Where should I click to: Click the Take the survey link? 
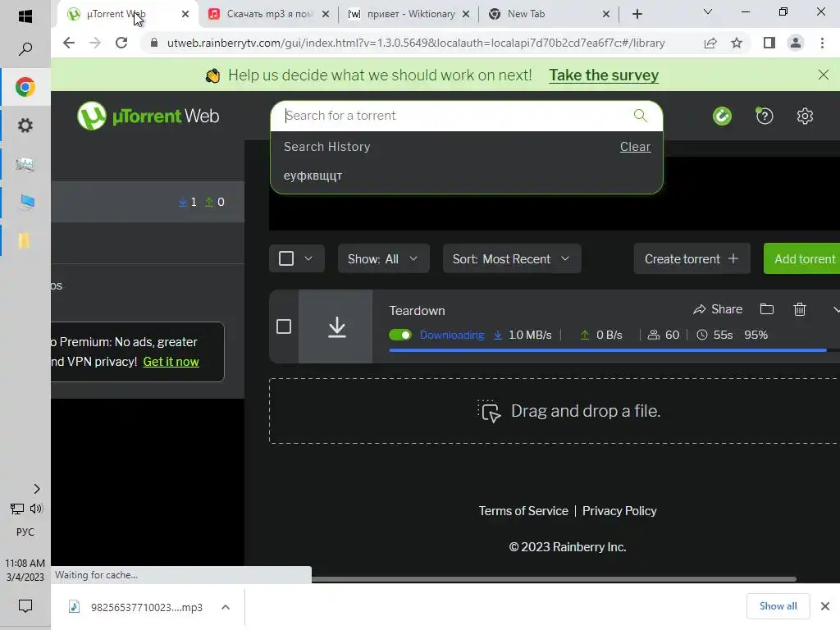[604, 75]
